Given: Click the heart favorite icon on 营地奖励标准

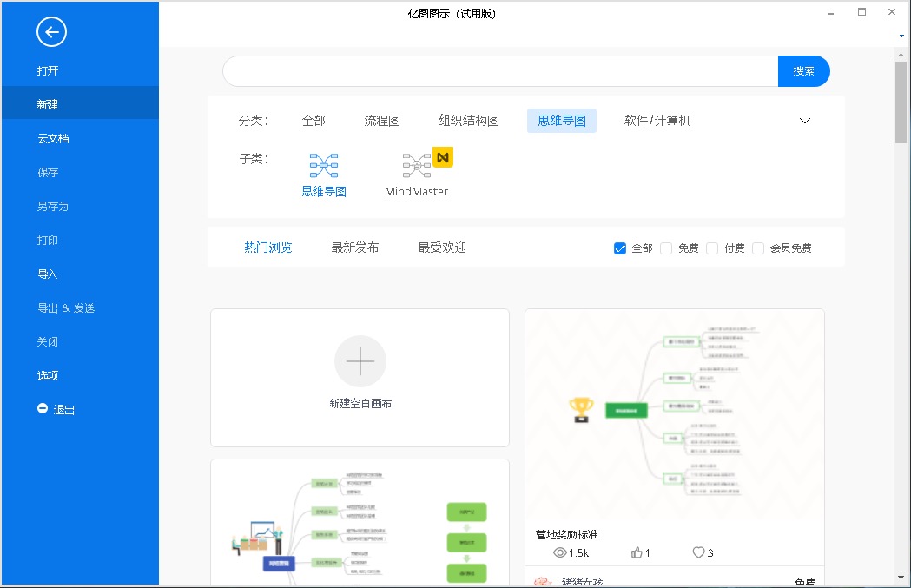Looking at the screenshot, I should tap(698, 552).
